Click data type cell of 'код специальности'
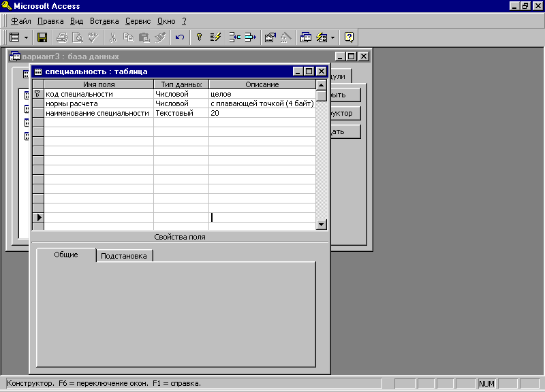The width and height of the screenshot is (545, 392). click(x=181, y=94)
